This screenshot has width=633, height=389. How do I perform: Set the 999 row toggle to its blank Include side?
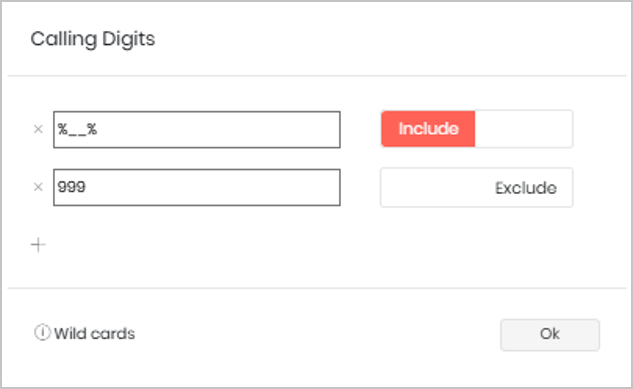[428, 188]
